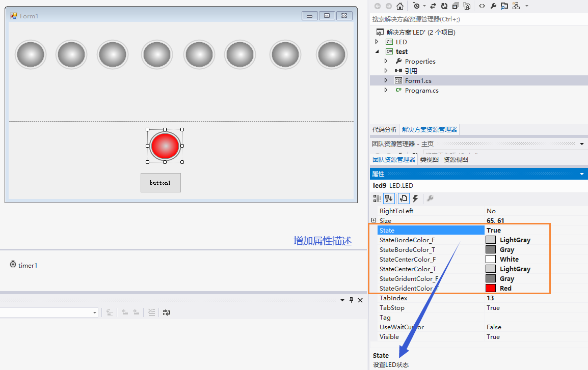Switch to the 类视图 tab
The width and height of the screenshot is (588, 370).
point(429,159)
